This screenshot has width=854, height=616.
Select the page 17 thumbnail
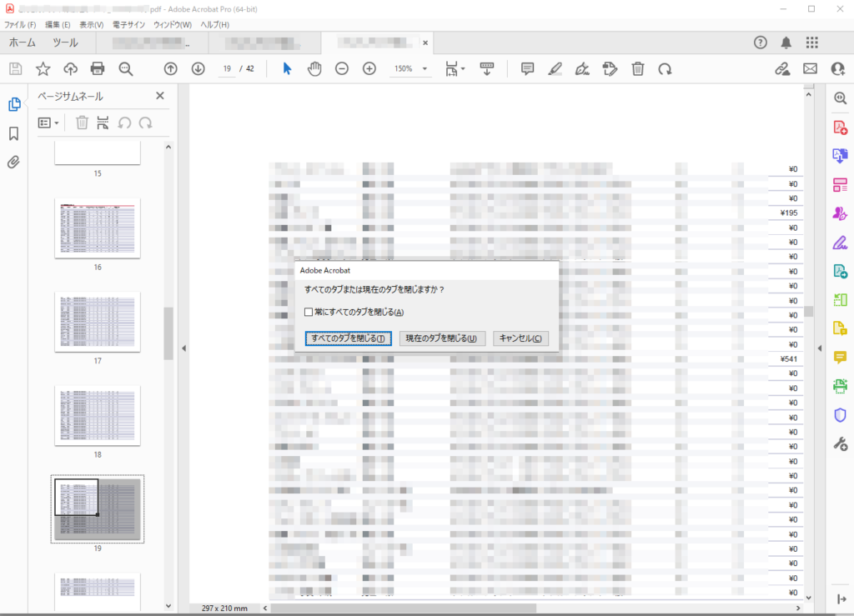coord(98,322)
